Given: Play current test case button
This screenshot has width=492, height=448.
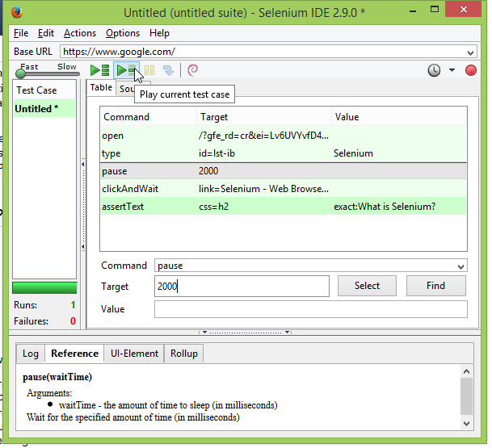Looking at the screenshot, I should pos(126,70).
